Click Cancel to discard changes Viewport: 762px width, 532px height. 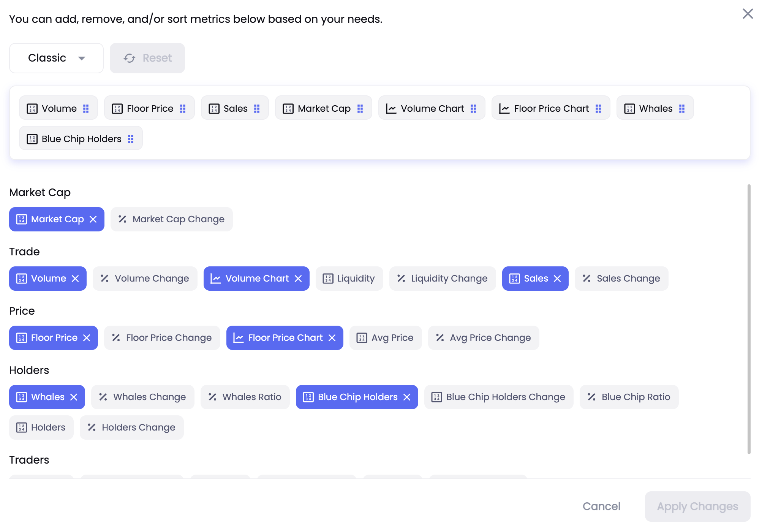coord(601,507)
